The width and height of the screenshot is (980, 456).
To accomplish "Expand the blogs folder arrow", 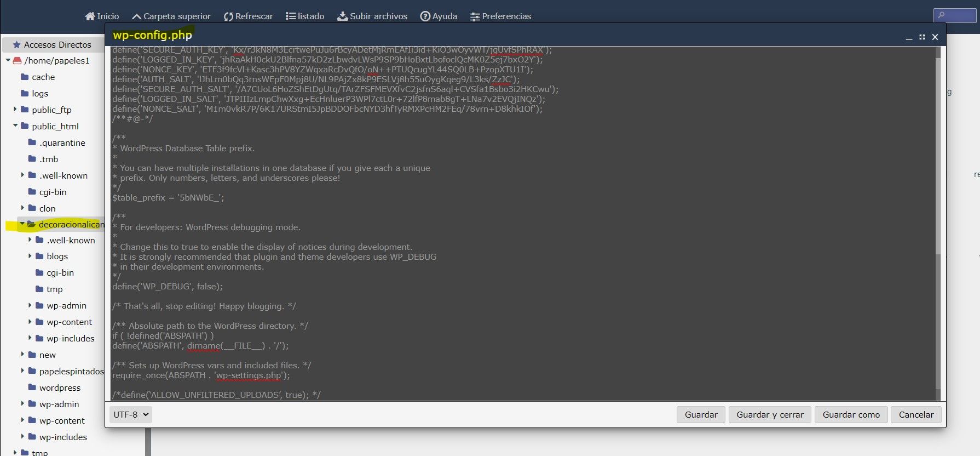I will (x=30, y=255).
